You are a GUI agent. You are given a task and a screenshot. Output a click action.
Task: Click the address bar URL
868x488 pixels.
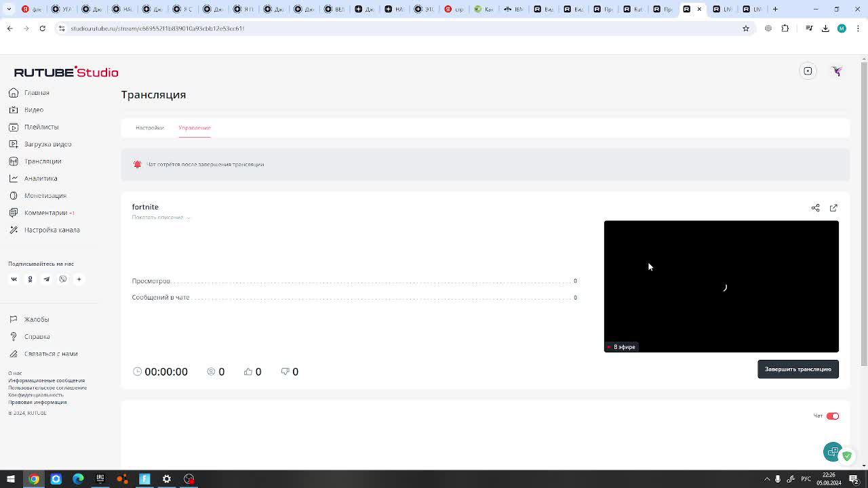pyautogui.click(x=157, y=28)
